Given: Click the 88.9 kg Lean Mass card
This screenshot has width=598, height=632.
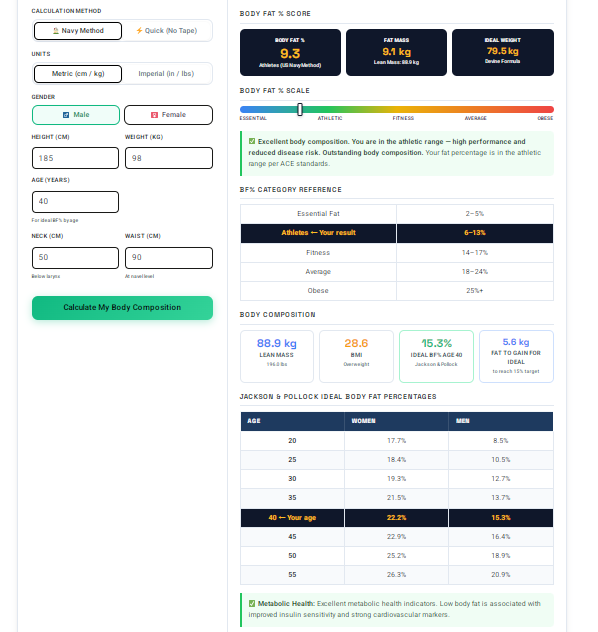Looking at the screenshot, I should tap(277, 356).
